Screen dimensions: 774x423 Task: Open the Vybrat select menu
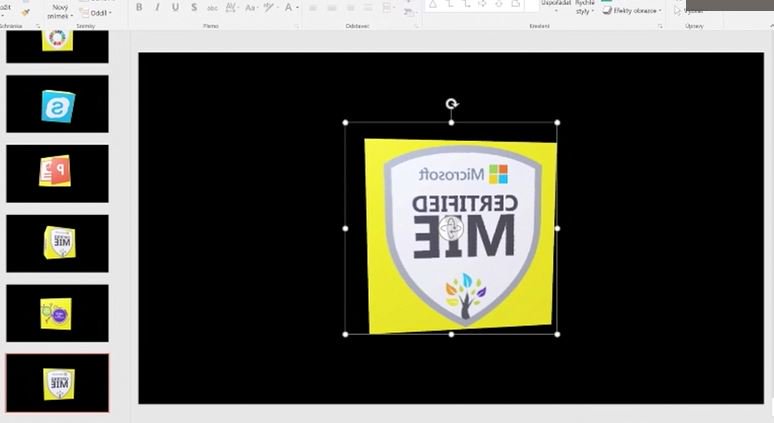689,10
